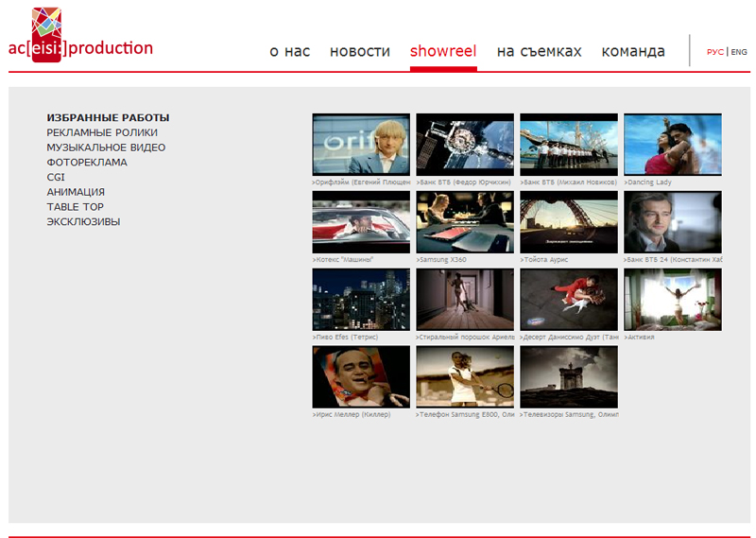Select the showreel tab
This screenshot has height=538, width=756.
pos(443,52)
